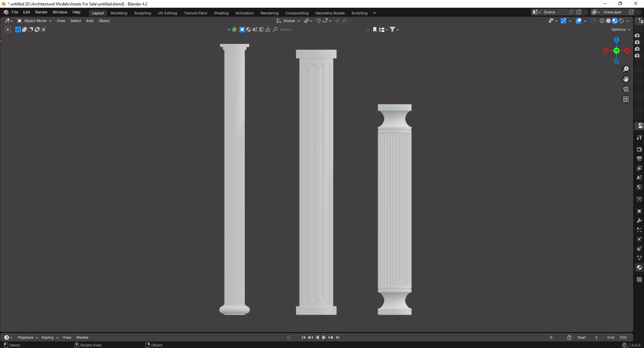Click the purge brush icon in header
644x348 pixels.
tap(268, 30)
